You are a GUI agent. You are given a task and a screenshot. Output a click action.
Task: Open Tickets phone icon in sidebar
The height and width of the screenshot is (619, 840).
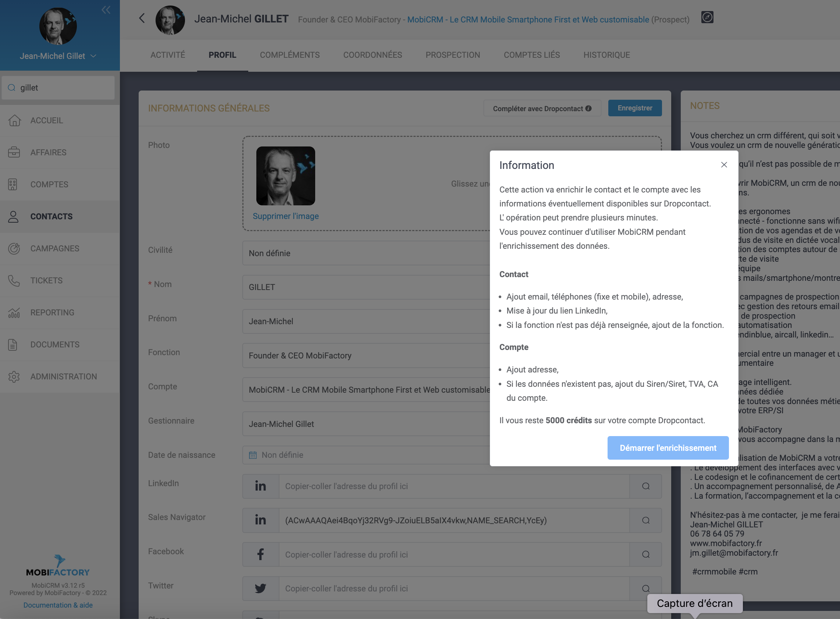14,280
